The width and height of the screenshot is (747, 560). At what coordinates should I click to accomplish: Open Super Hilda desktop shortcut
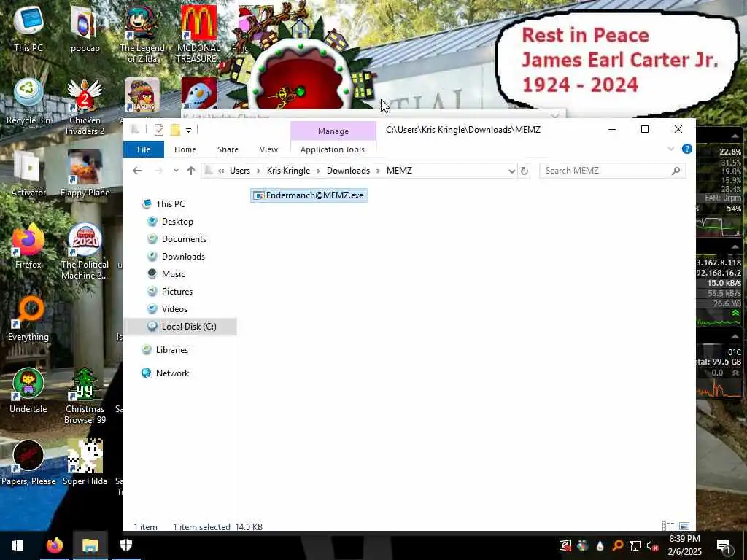[x=85, y=462]
